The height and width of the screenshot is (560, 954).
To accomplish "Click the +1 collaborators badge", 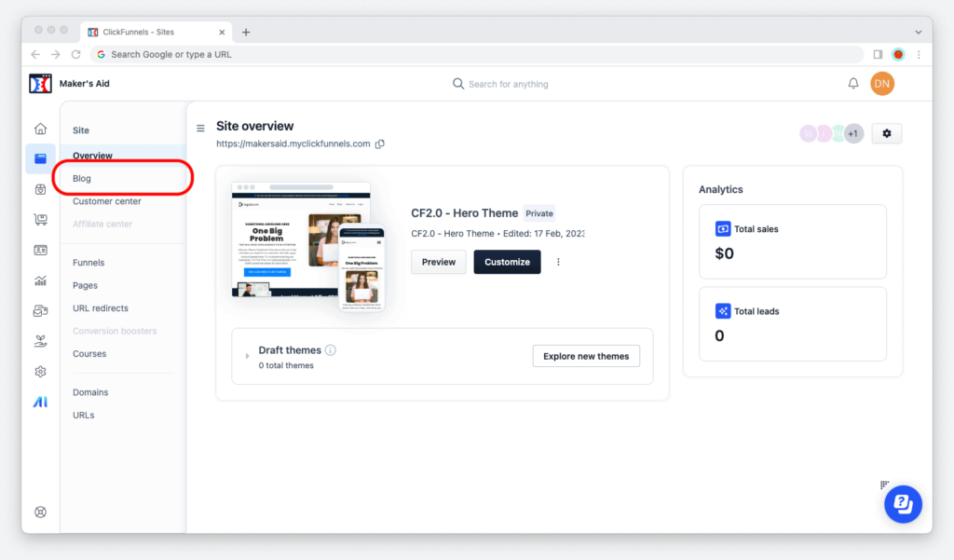I will pos(853,133).
